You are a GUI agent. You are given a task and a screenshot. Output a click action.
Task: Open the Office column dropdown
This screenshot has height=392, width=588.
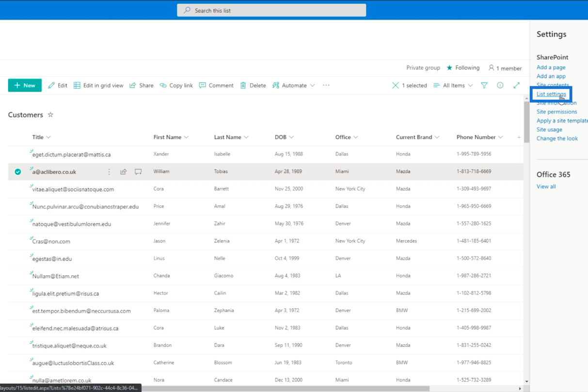tap(356, 137)
